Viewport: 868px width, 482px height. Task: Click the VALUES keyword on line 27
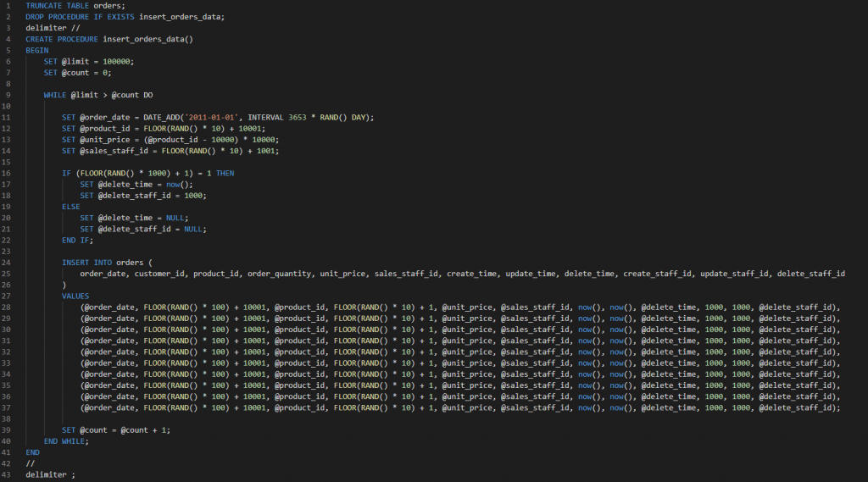pos(75,296)
